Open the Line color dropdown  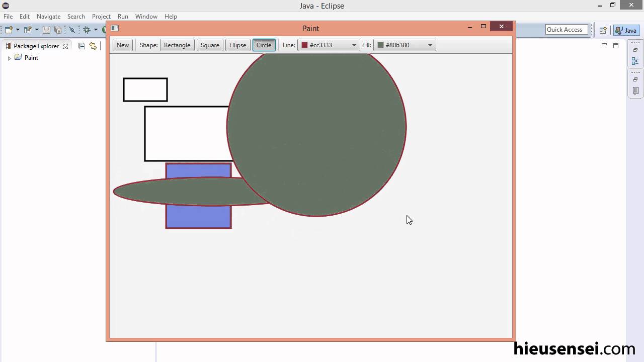(x=354, y=45)
